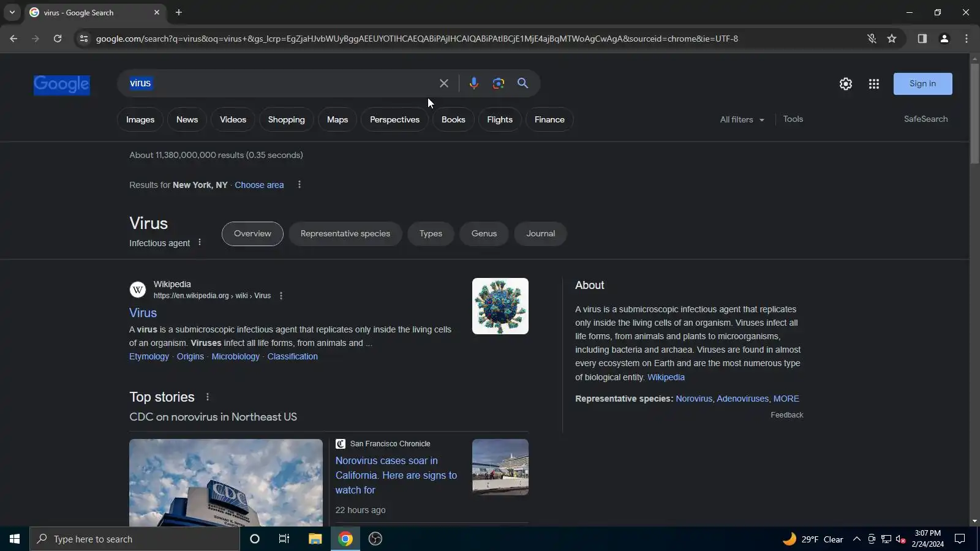The height and width of the screenshot is (551, 980).
Task: Click the virus thumbnail image
Action: tap(500, 306)
